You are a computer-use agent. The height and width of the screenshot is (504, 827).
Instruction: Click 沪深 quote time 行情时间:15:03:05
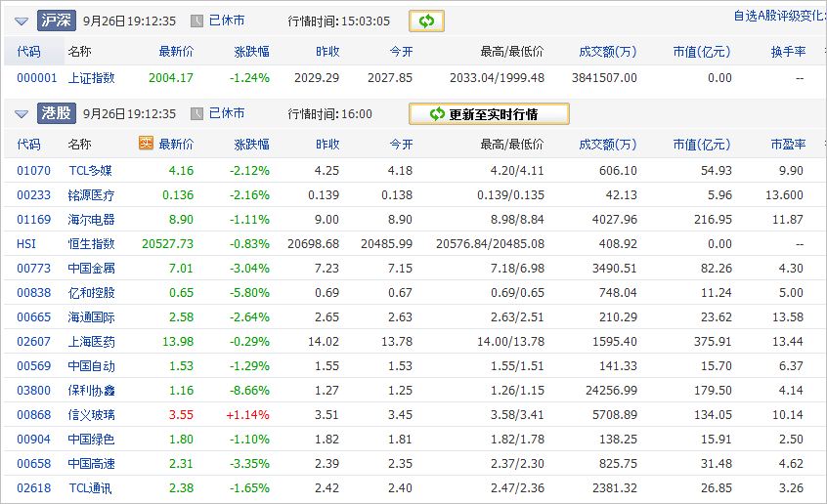(x=338, y=21)
